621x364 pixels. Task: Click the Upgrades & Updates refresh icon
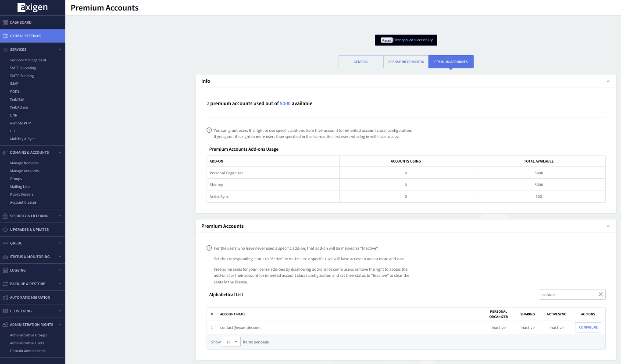5,230
